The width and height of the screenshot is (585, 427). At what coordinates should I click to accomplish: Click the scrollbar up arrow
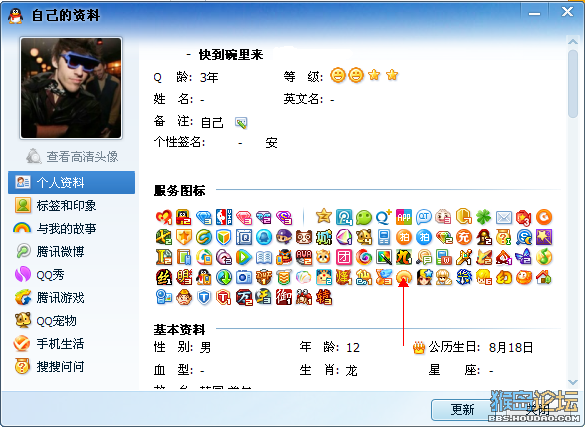(x=573, y=42)
